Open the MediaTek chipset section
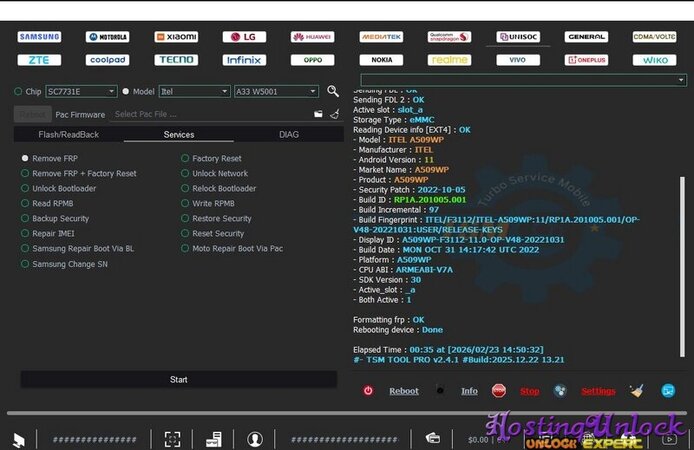 pos(381,37)
